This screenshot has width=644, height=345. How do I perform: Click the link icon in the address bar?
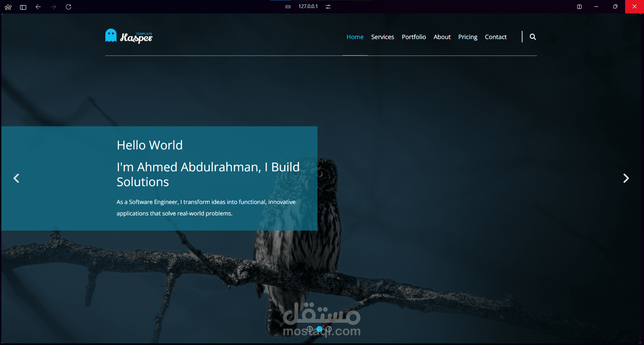click(x=288, y=6)
